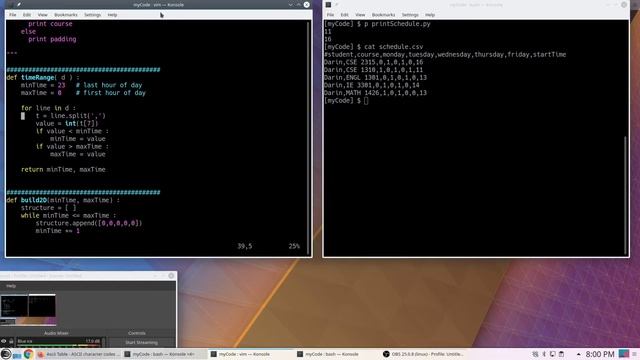Adjust the Blue Ink audio level meter
The height and width of the screenshot is (360, 640).
59,345
